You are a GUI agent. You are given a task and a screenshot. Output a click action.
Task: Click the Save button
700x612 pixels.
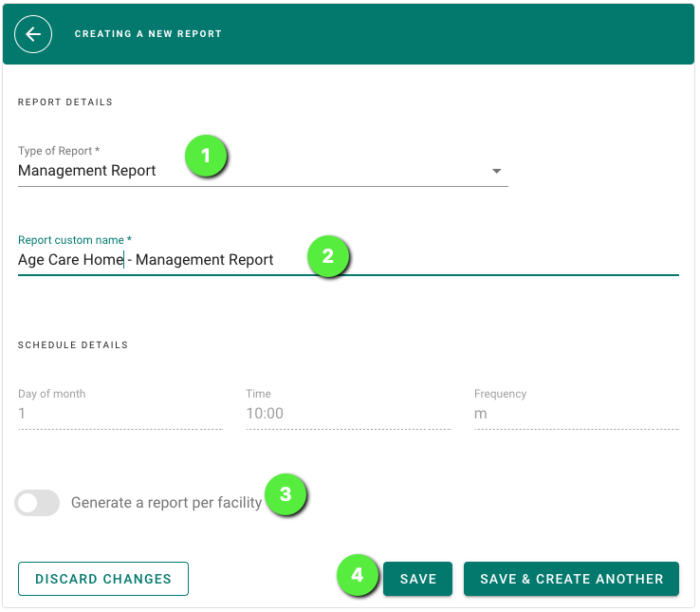pyautogui.click(x=417, y=579)
